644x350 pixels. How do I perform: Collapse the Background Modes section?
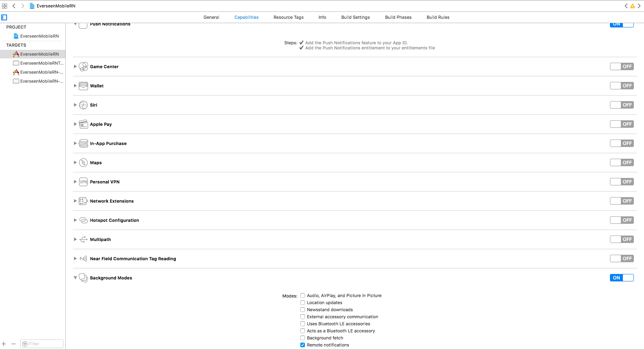click(x=75, y=278)
